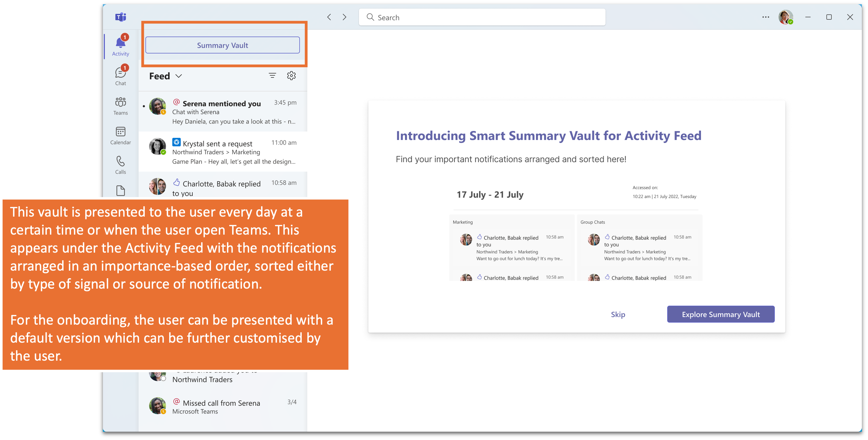Click the request icon on Krystal's item
Image resolution: width=868 pixels, height=440 pixels.
tap(176, 142)
